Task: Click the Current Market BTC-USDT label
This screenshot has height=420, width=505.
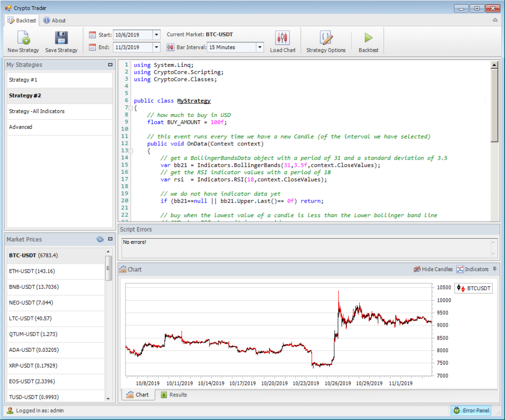Action: [x=200, y=35]
